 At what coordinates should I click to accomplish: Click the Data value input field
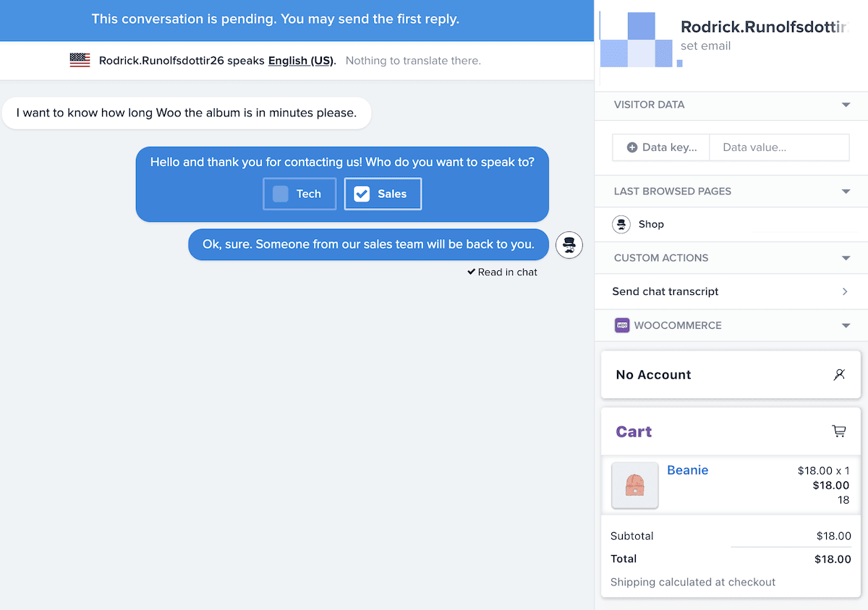tap(779, 147)
